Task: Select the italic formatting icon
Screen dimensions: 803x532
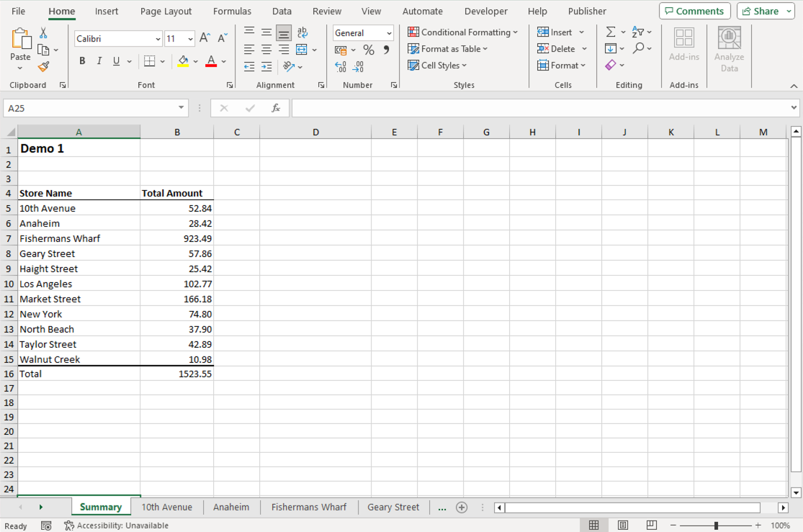Action: tap(99, 60)
